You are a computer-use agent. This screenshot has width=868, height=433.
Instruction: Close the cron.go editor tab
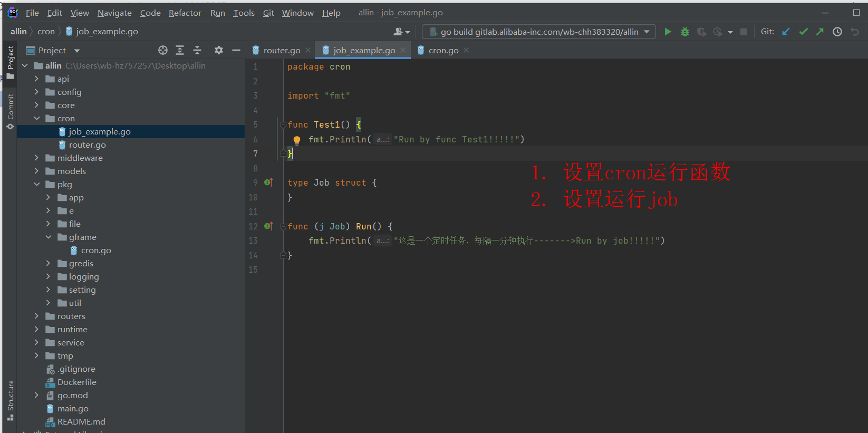(466, 50)
